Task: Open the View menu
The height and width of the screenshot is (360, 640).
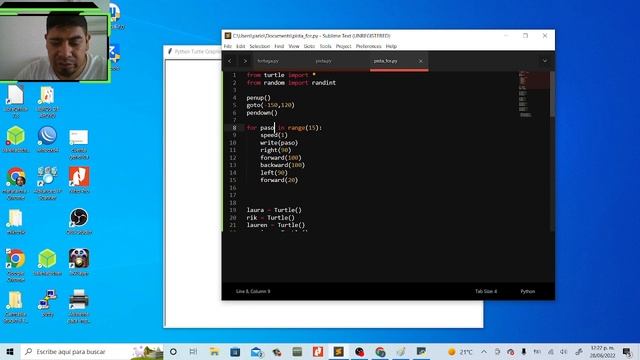Action: tap(294, 46)
